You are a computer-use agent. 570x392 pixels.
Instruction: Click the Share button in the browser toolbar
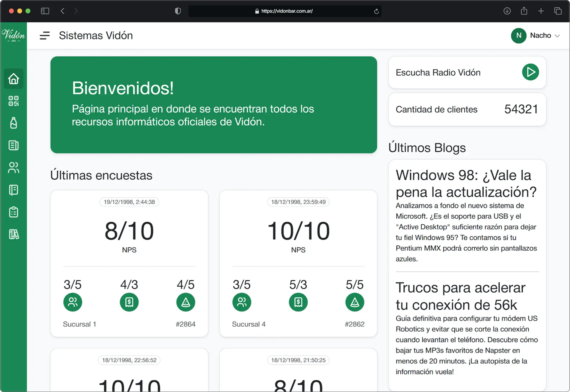click(524, 11)
